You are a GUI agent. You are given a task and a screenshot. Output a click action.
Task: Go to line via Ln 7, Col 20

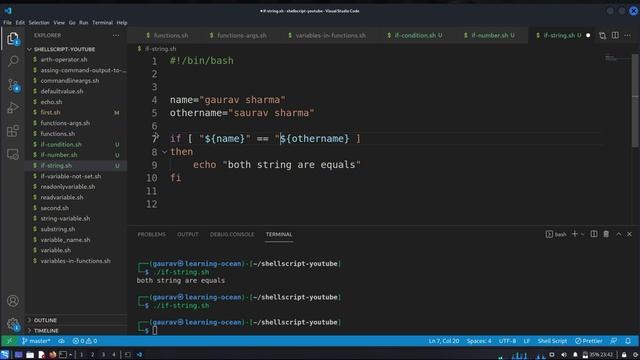[x=444, y=341]
